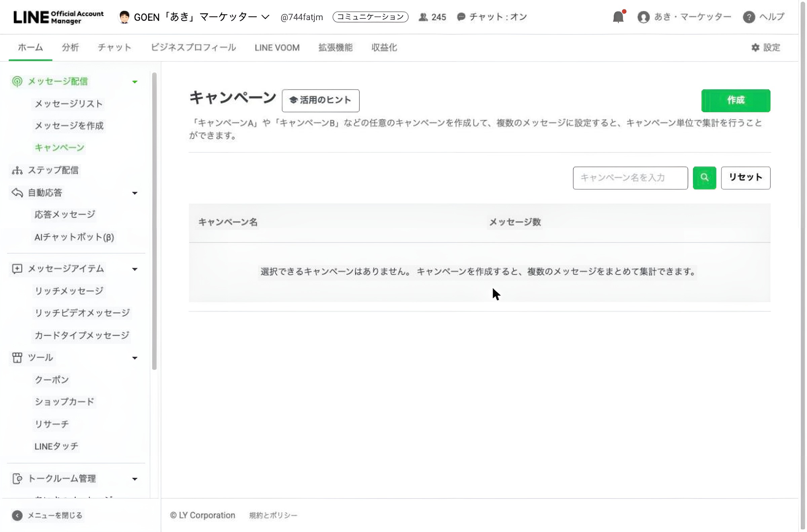Image resolution: width=807 pixels, height=532 pixels.
Task: Click the notification bell icon
Action: (x=618, y=17)
